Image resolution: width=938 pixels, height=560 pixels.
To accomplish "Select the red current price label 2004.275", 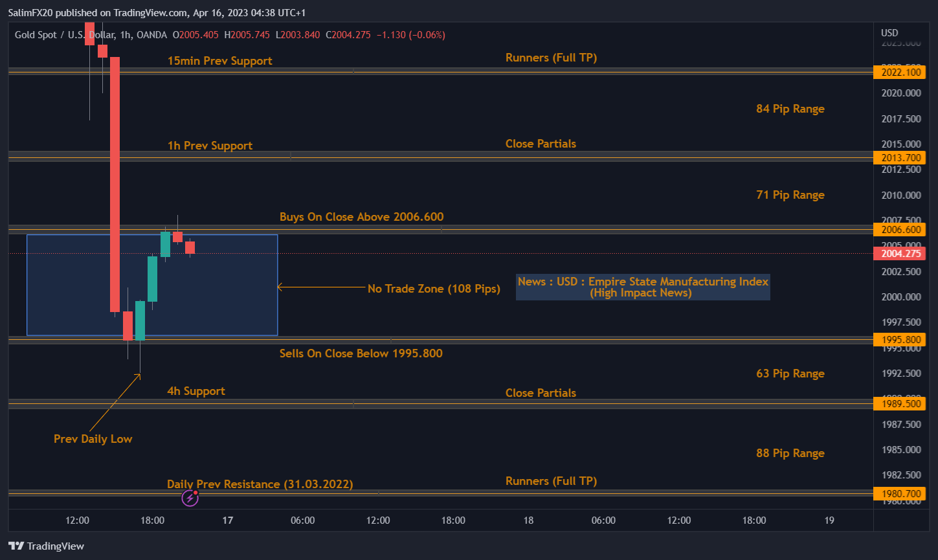I will [900, 253].
